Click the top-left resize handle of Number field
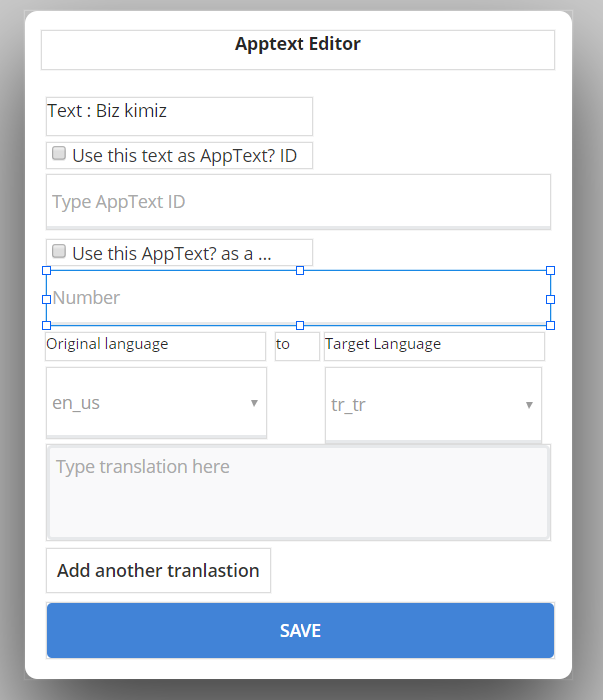The width and height of the screenshot is (603, 700). (x=46, y=271)
